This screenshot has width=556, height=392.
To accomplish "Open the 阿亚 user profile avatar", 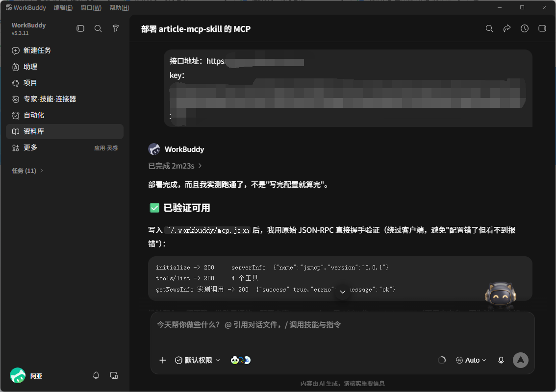I will pos(18,376).
